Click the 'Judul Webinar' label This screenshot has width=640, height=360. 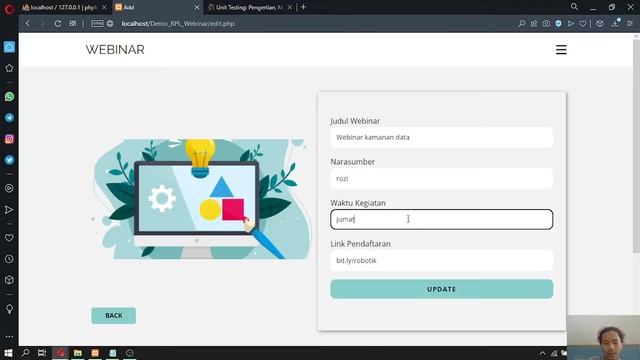tap(355, 121)
